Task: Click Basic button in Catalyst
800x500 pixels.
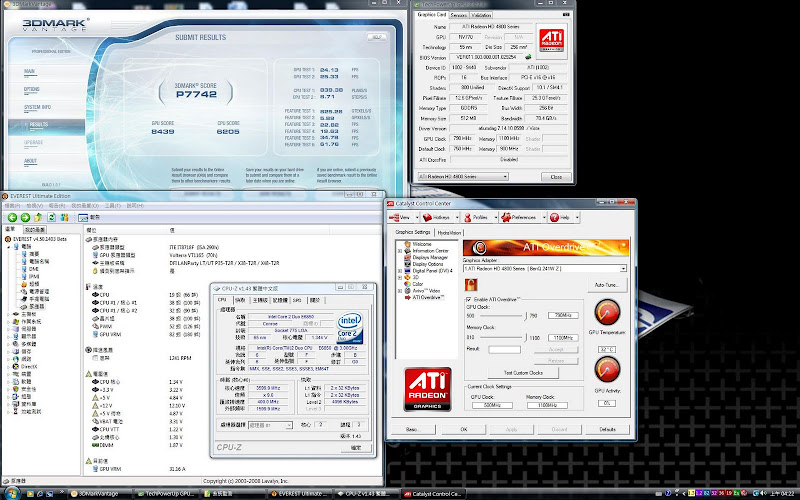Action: coord(412,429)
